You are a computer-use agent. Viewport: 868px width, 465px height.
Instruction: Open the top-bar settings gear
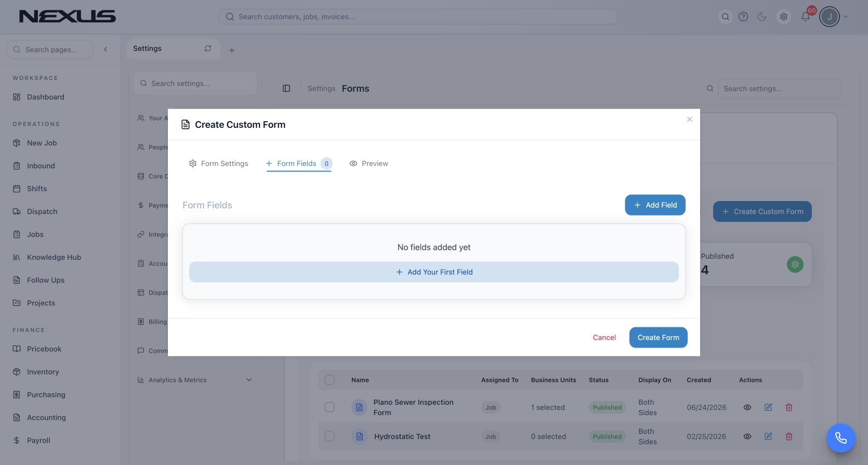pyautogui.click(x=784, y=17)
